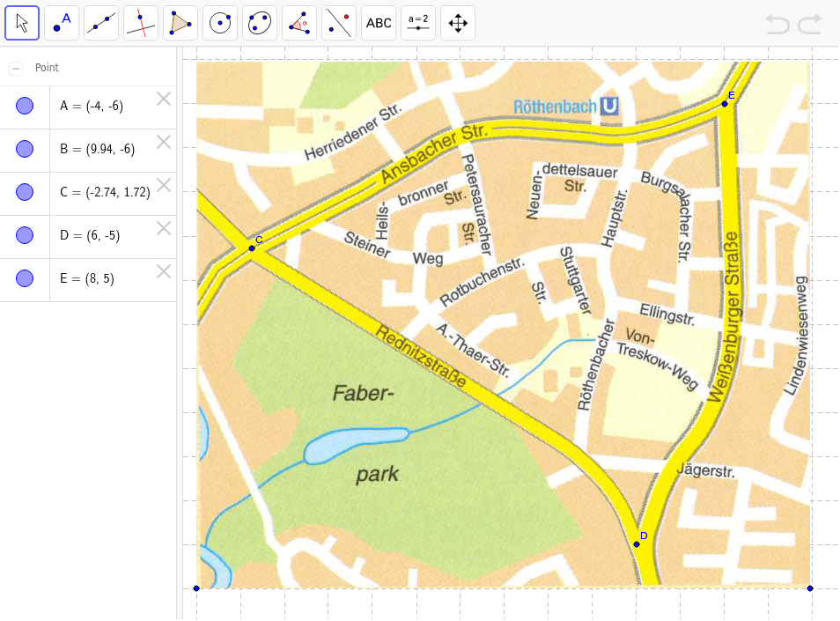Click the Röthenbach U station label
Image resolution: width=840 pixels, height=621 pixels.
(565, 107)
